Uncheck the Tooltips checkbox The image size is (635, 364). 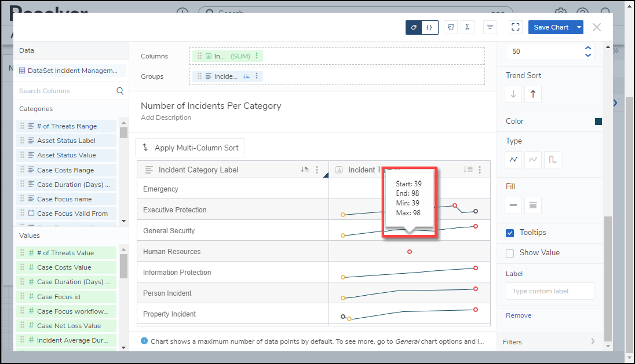[x=510, y=233]
